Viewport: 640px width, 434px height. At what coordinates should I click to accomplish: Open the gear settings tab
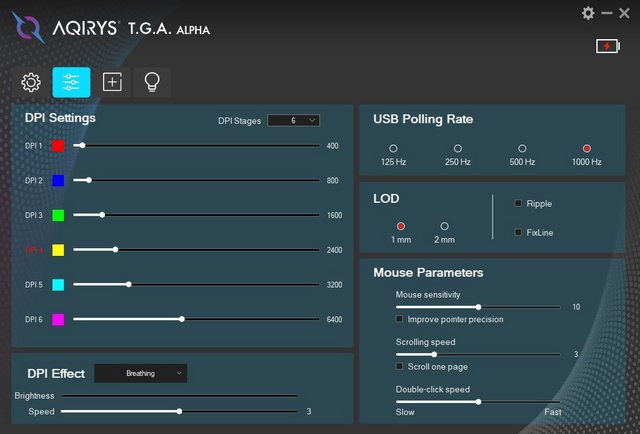[31, 82]
